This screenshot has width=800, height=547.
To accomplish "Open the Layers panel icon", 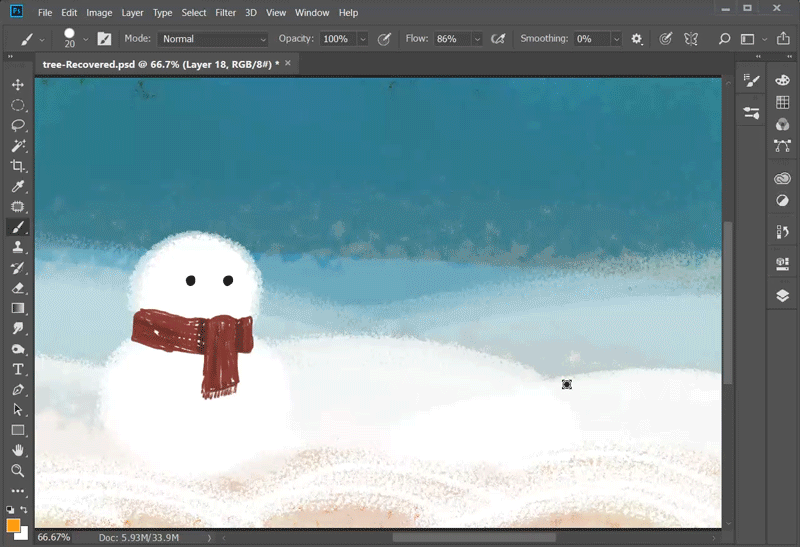I will (x=782, y=296).
